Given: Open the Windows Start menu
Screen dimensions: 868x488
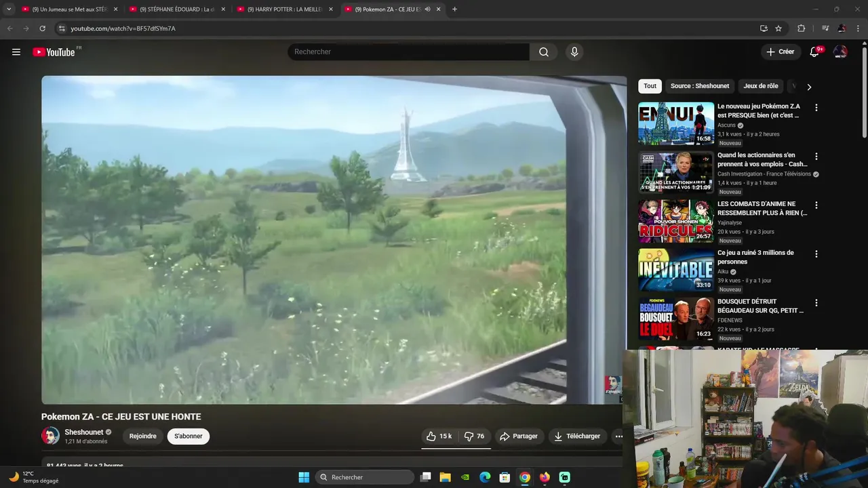Looking at the screenshot, I should (304, 477).
